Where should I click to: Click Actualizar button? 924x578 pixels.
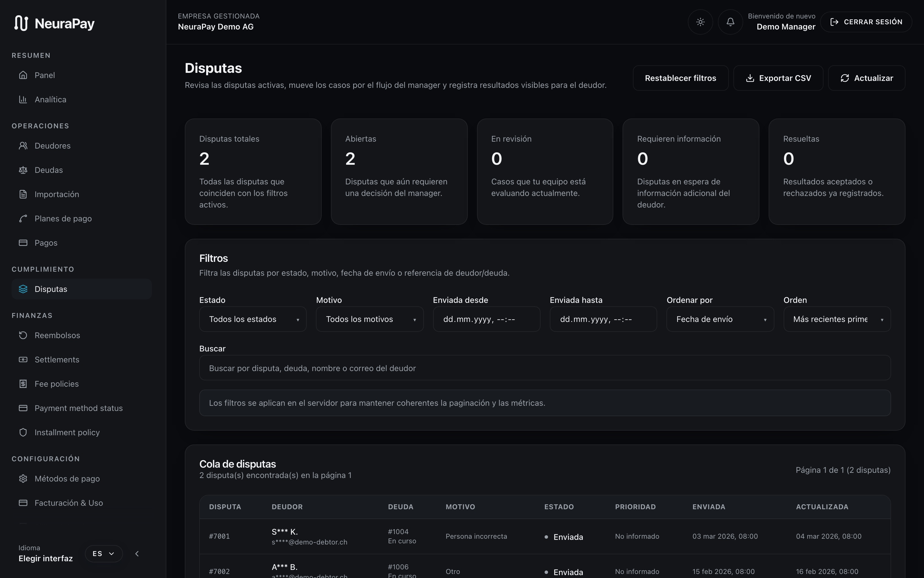[x=866, y=78]
